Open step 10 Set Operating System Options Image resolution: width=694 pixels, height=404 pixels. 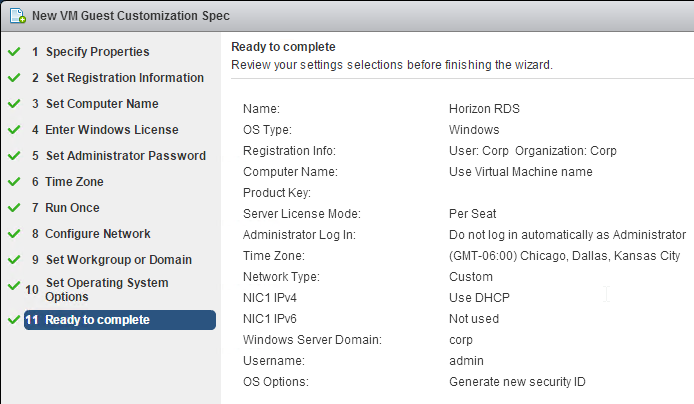(97, 289)
